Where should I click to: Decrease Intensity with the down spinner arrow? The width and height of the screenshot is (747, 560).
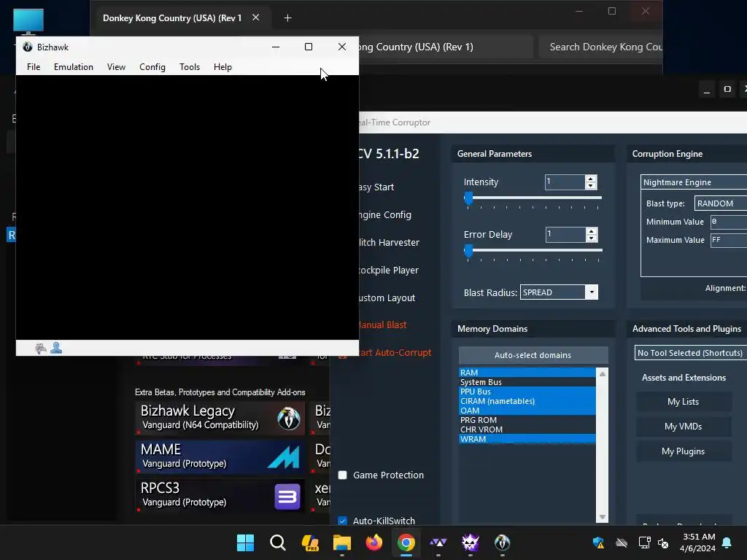pyautogui.click(x=591, y=186)
